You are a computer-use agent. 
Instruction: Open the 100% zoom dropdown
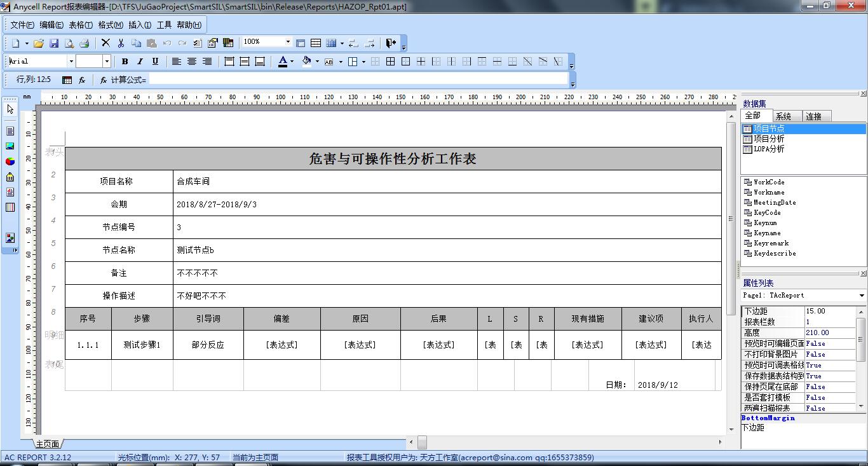tap(288, 42)
